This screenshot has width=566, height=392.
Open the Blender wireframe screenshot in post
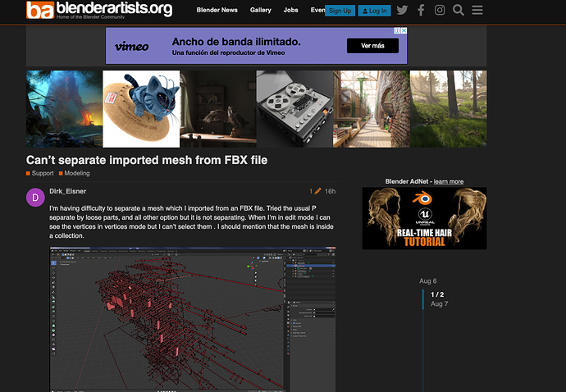[x=193, y=319]
